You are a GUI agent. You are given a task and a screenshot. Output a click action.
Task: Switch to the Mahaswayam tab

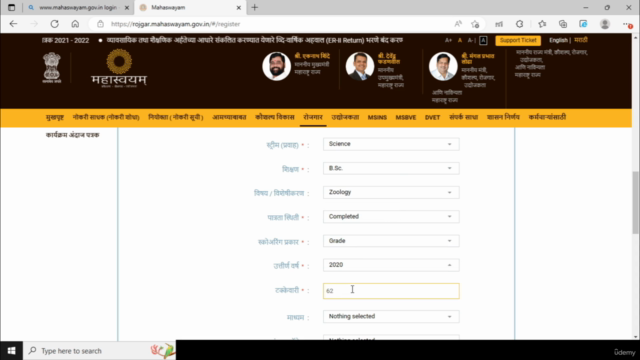click(x=190, y=7)
